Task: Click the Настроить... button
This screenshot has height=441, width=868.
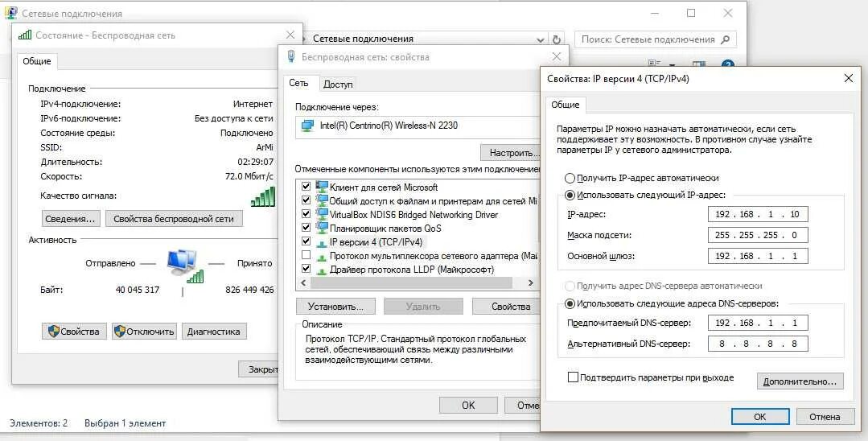Action: [510, 153]
